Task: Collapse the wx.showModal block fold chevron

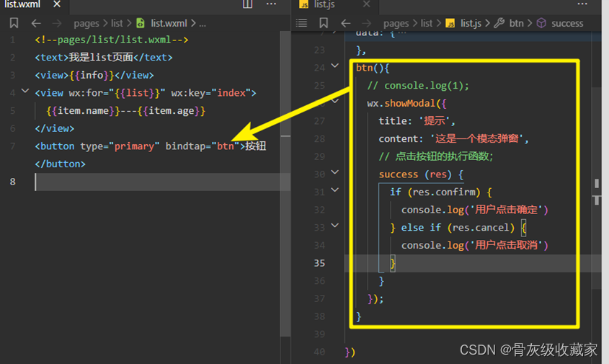Action: coord(335,101)
